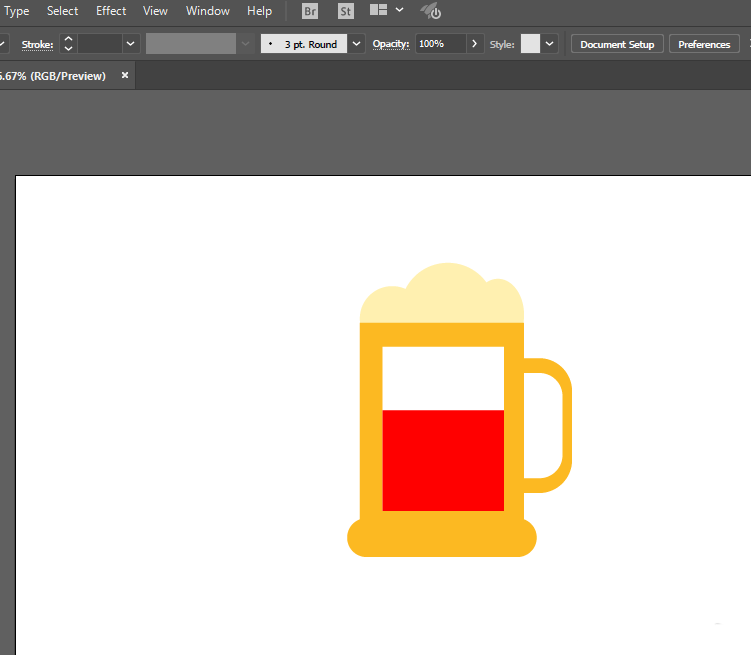The image size is (751, 655).
Task: Select the 3 pt. Round brush definition
Action: (304, 44)
